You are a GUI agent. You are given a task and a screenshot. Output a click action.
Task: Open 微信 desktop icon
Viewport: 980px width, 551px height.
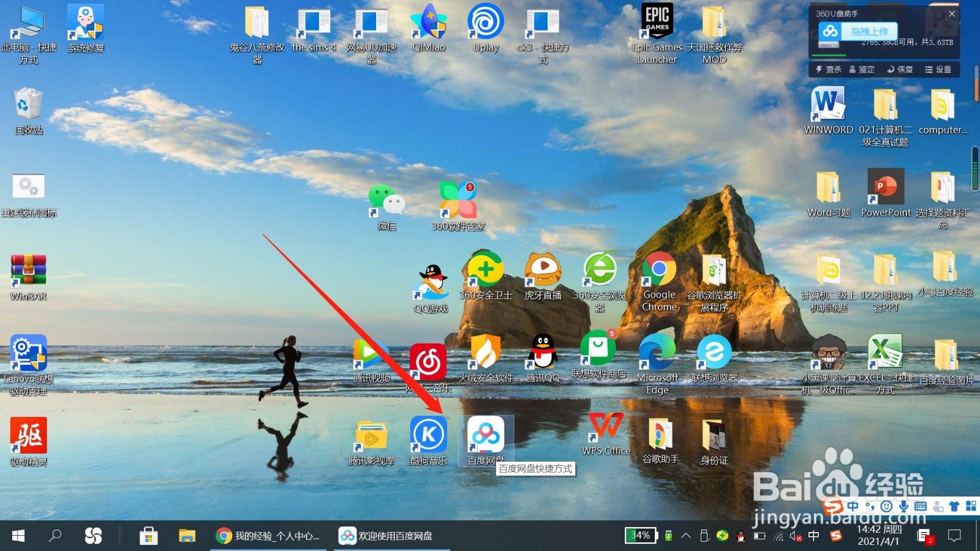click(x=386, y=207)
